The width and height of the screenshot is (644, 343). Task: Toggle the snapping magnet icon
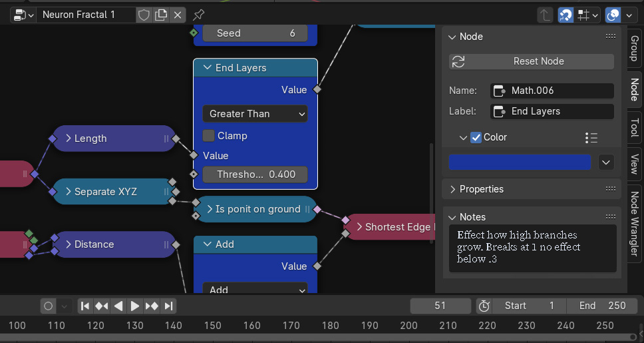pyautogui.click(x=565, y=15)
